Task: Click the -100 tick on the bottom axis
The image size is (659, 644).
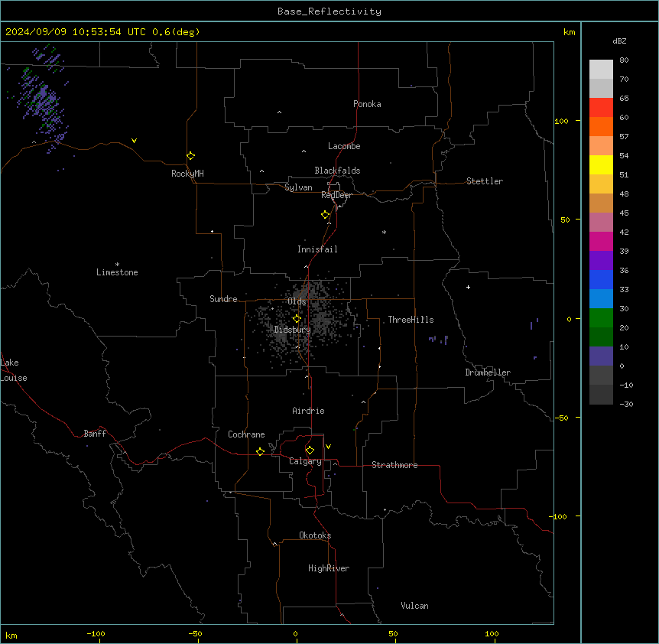Action: [96, 633]
